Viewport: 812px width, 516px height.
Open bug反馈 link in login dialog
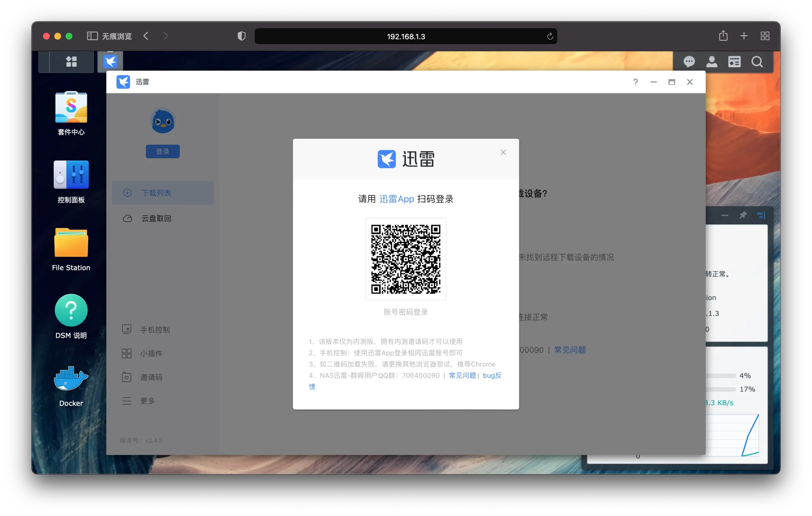pos(492,375)
